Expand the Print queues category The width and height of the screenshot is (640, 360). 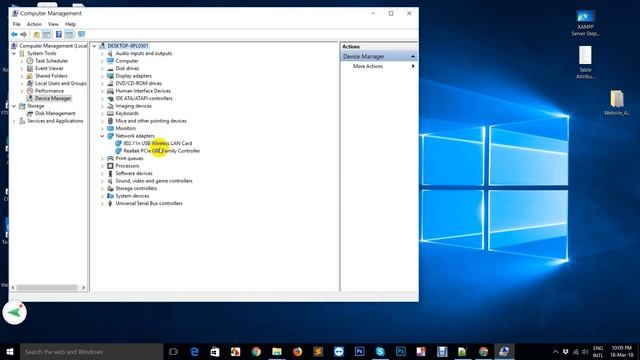coord(102,158)
